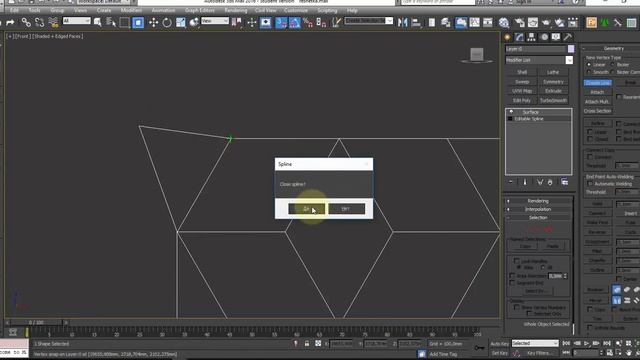Select Editable Spline in modifier stack
This screenshot has width=640, height=360.
pos(529,119)
